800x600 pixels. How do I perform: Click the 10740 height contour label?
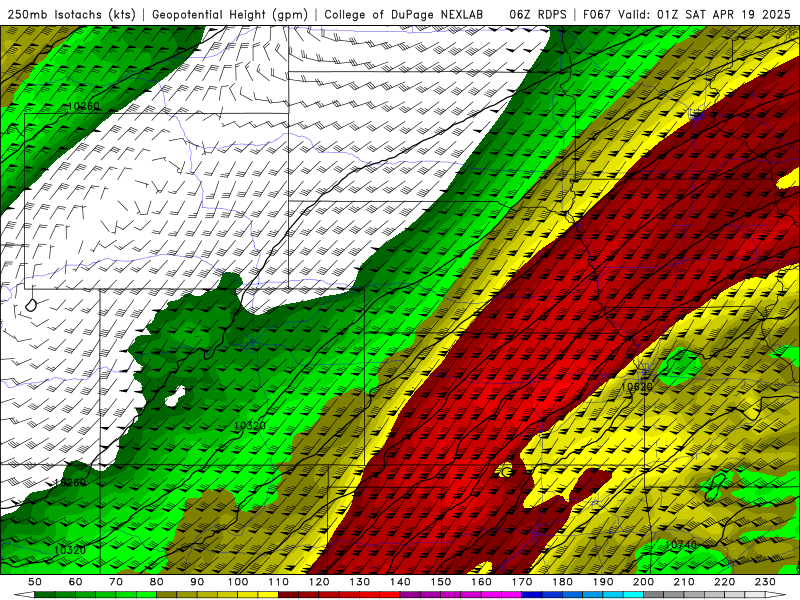tap(681, 545)
